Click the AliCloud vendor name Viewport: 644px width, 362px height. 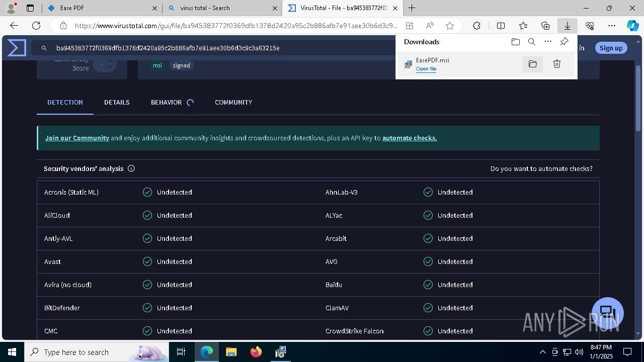click(x=57, y=215)
